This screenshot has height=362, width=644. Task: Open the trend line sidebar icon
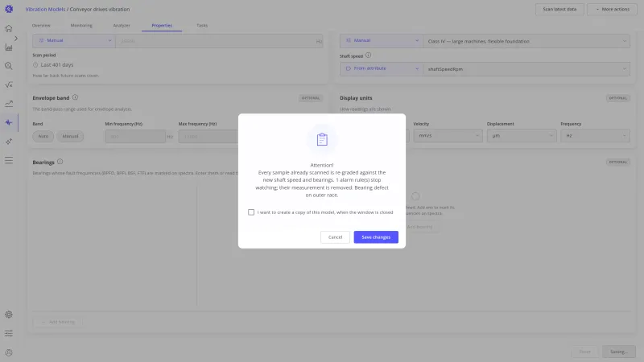click(x=9, y=104)
